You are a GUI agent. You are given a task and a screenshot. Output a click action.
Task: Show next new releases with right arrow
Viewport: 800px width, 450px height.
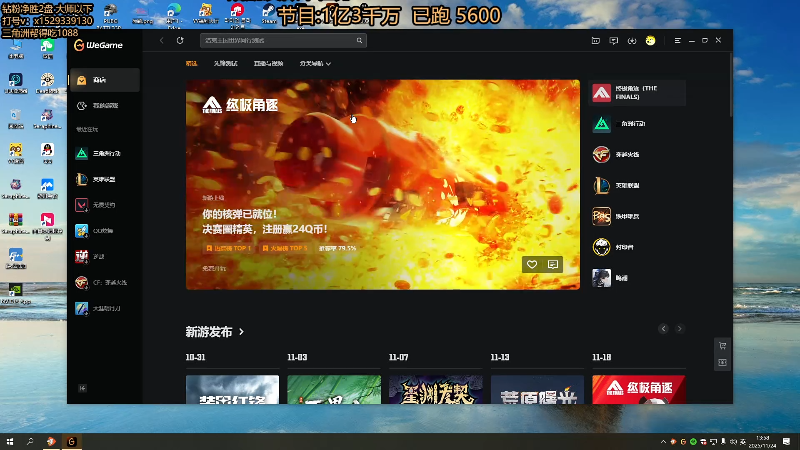click(679, 329)
